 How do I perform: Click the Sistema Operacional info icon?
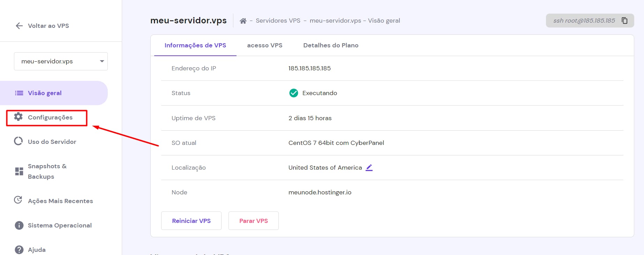pyautogui.click(x=19, y=225)
